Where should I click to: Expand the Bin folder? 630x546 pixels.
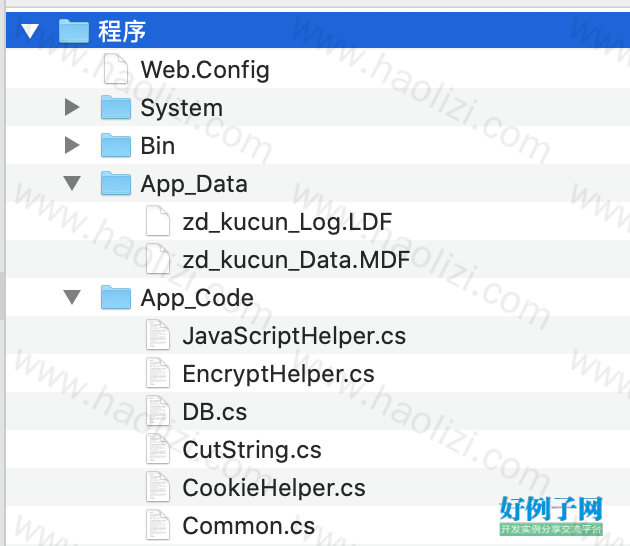(72, 145)
